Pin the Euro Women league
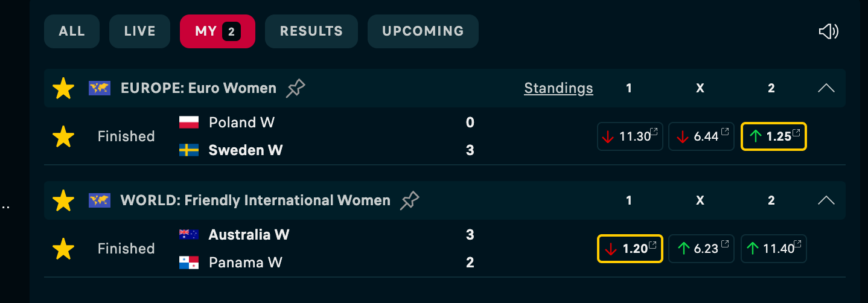The width and height of the screenshot is (868, 303). pyautogui.click(x=296, y=89)
